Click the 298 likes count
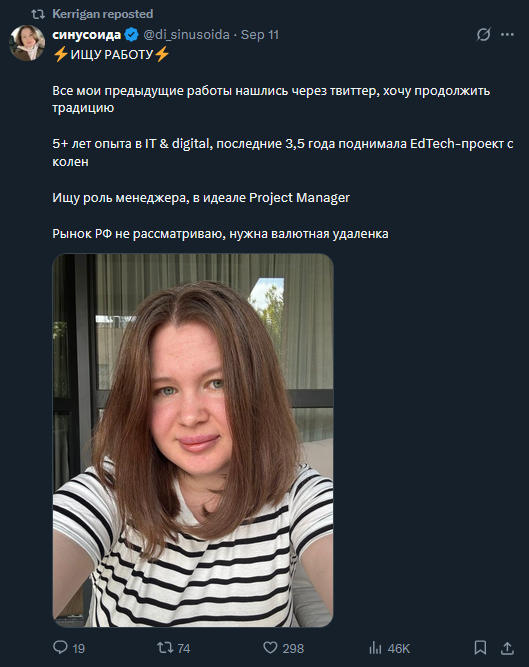The width and height of the screenshot is (529, 667). 293,648
